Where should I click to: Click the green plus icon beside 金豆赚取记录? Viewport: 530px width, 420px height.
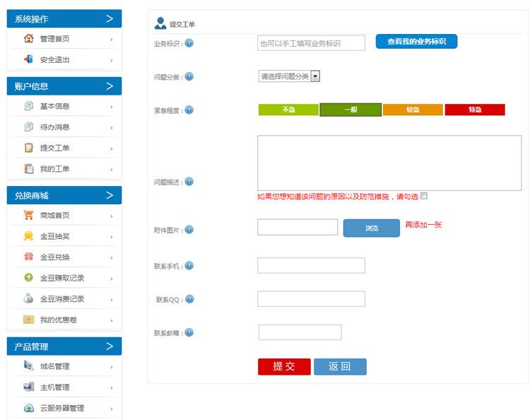(29, 278)
